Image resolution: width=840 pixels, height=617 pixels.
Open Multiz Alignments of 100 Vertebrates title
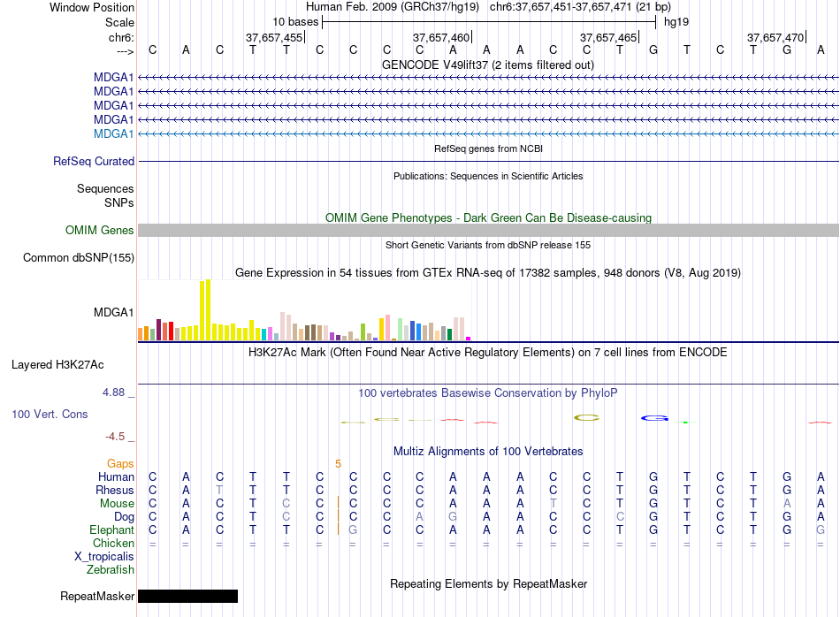488,452
